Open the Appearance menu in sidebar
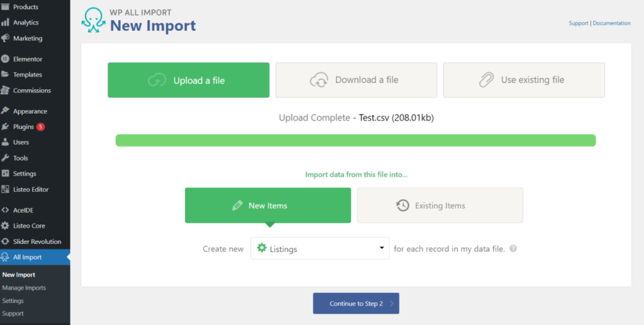 [30, 111]
